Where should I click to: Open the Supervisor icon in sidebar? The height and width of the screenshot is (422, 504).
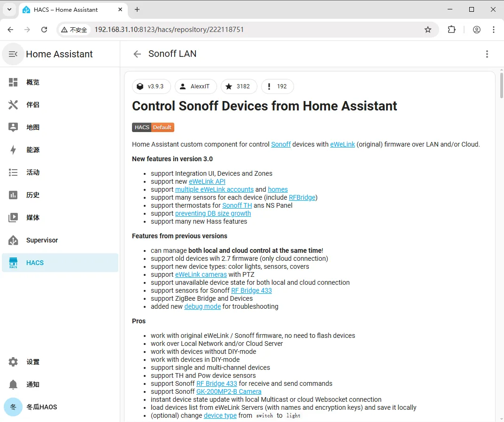click(13, 240)
